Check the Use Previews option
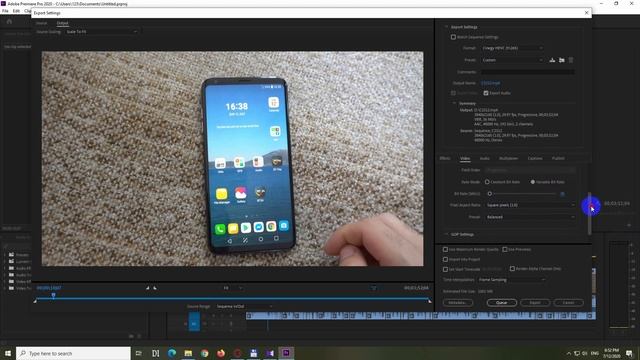Viewport: 640px width, 360px height. (x=505, y=249)
